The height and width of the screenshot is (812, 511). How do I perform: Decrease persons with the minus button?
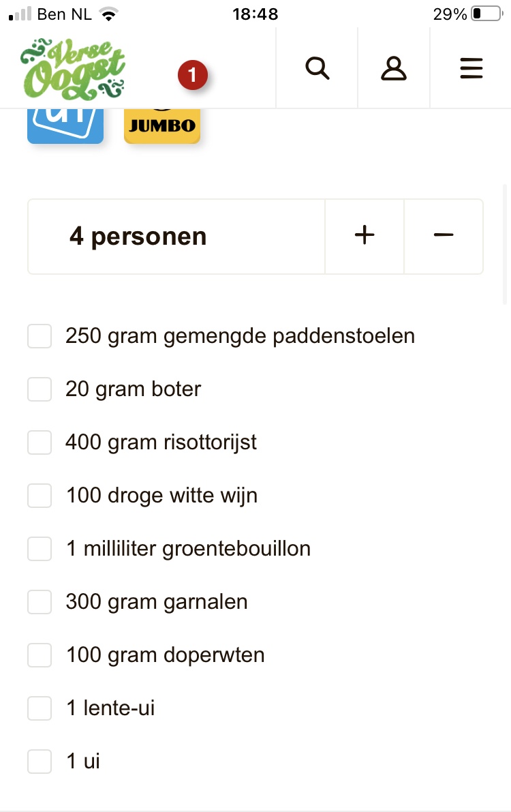444,236
